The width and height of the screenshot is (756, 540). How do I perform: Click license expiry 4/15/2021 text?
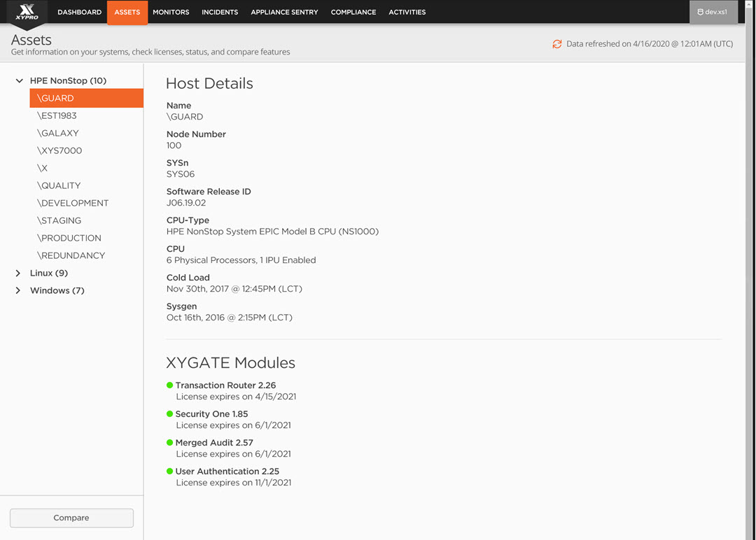(x=236, y=397)
